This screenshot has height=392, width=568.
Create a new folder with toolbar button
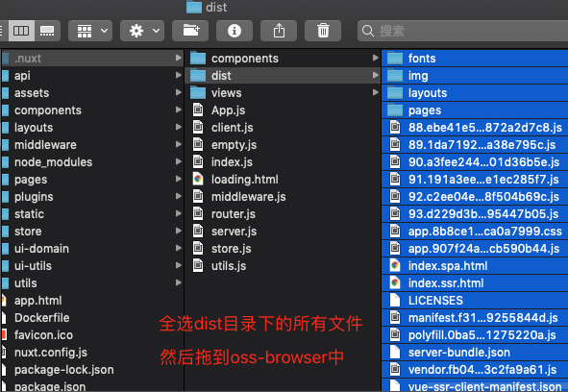pyautogui.click(x=190, y=31)
